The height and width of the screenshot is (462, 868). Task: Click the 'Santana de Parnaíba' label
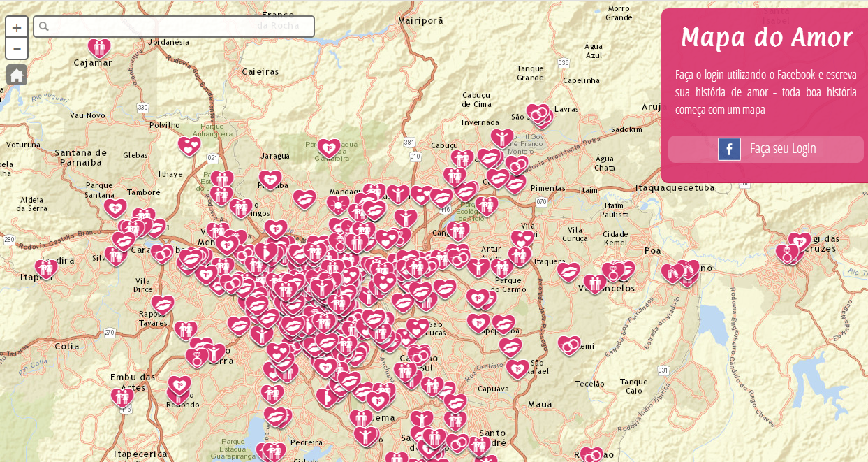point(80,157)
